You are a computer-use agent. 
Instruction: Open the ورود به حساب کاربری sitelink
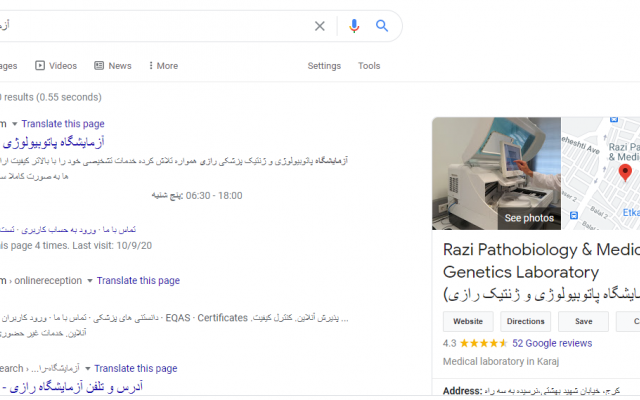point(59,230)
